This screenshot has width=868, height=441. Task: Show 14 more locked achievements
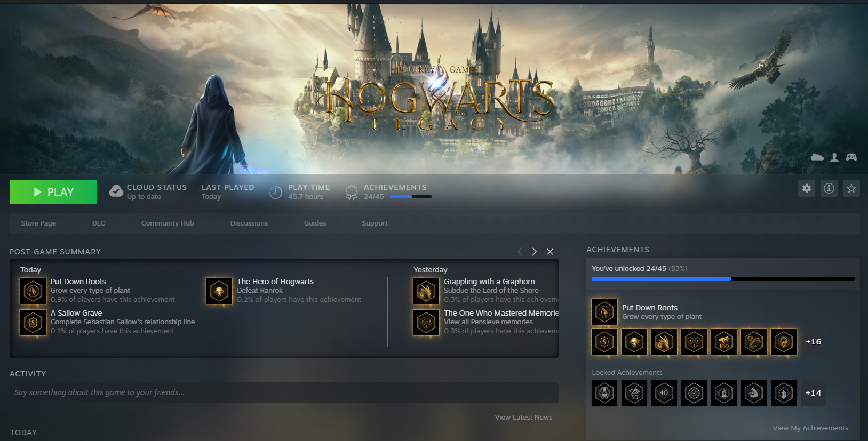(814, 393)
